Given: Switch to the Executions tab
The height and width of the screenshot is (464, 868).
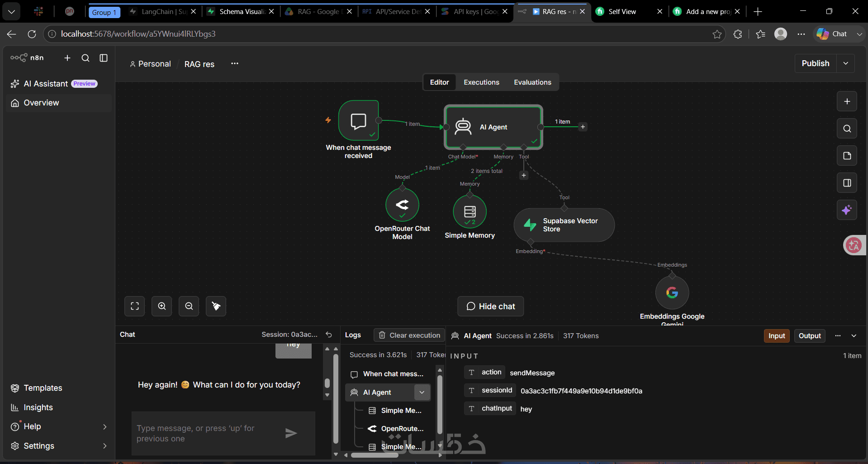Looking at the screenshot, I should pyautogui.click(x=481, y=82).
